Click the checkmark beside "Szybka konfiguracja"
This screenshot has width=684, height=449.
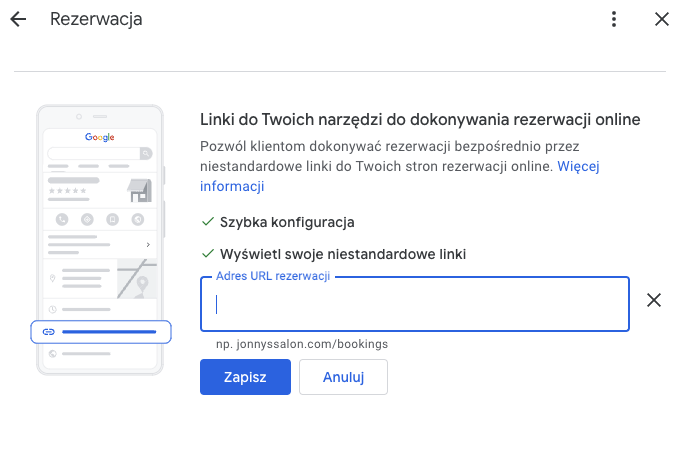pos(208,221)
